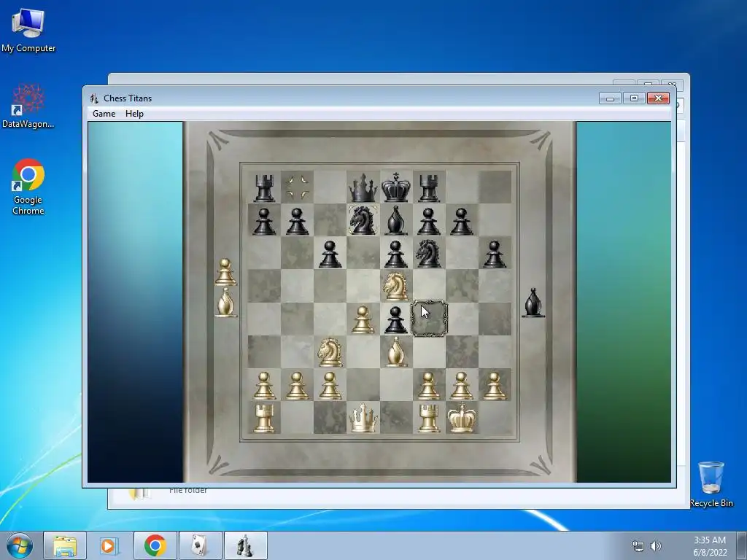The image size is (747, 560).
Task: Open Windows Explorer from the taskbar
Action: click(x=65, y=545)
